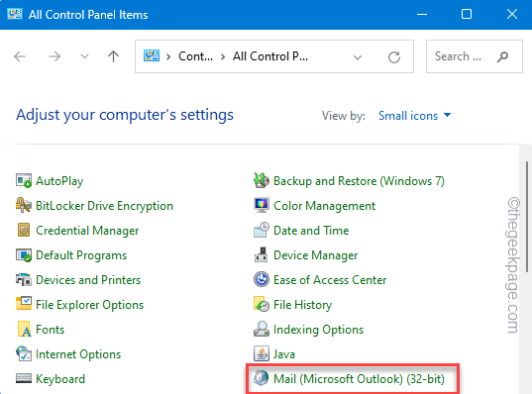Open the BitLocker Drive Encryption icon
The image size is (532, 394).
[24, 206]
